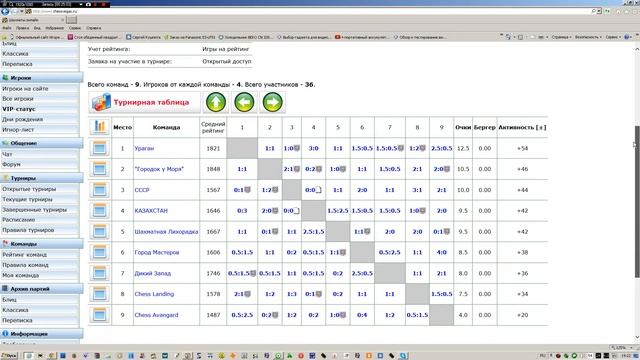Click the 3:0 result in Ураган row
Viewport: 640px width, 360px height.
[313, 148]
